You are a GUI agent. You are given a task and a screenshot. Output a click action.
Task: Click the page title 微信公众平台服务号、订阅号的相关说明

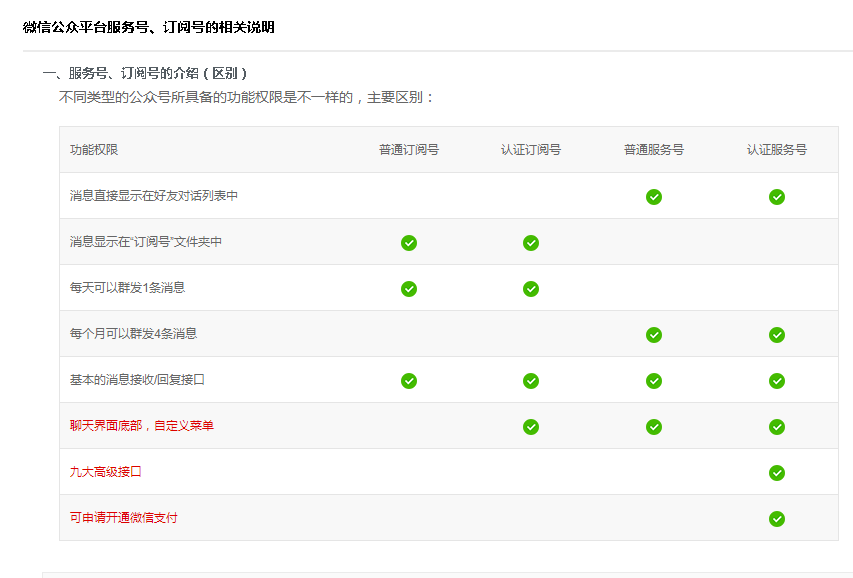pos(149,27)
